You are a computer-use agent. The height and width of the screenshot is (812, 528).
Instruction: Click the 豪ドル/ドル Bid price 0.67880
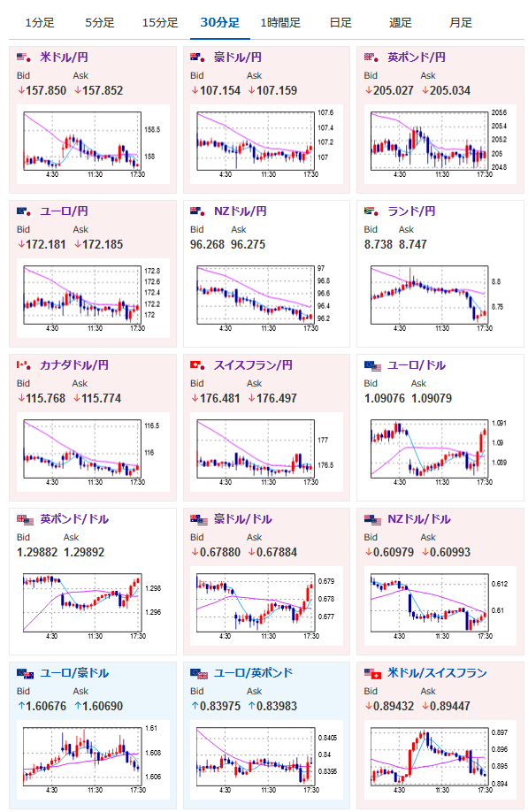click(215, 553)
